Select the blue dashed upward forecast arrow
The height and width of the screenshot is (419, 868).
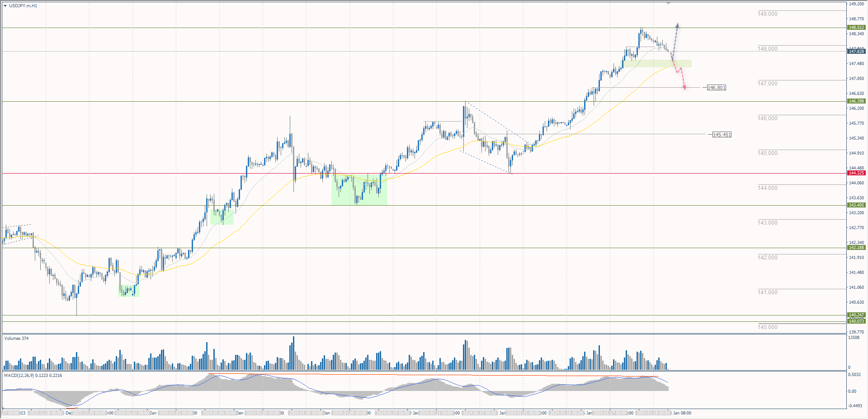675,41
